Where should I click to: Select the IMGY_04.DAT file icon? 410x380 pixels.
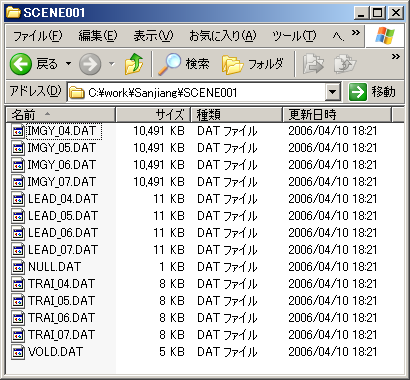click(18, 131)
